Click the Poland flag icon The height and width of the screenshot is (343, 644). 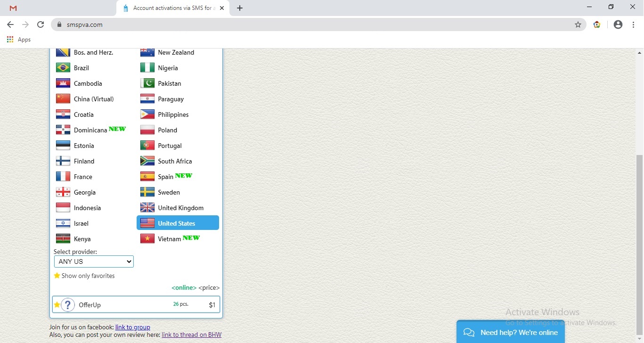[147, 130]
